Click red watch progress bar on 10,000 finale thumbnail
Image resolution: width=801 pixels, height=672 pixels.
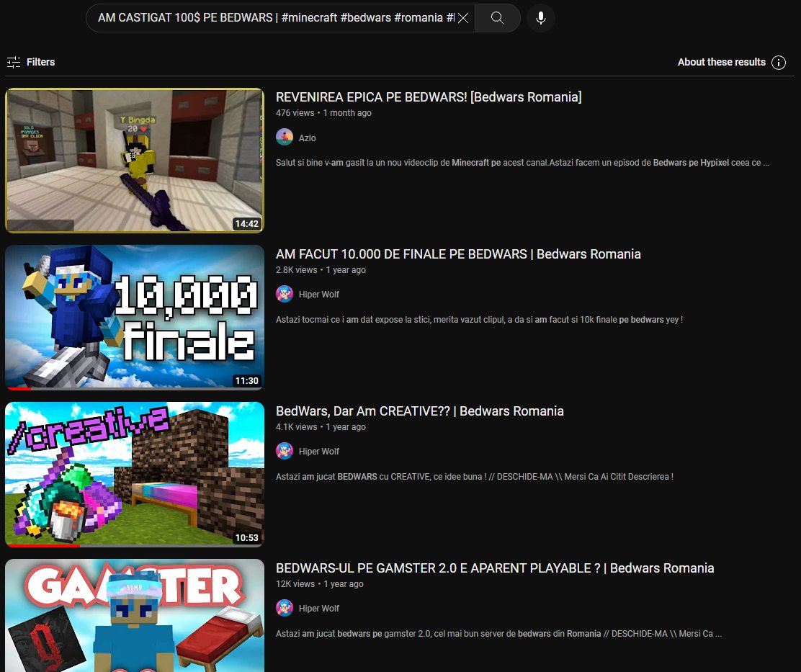pyautogui.click(x=19, y=389)
